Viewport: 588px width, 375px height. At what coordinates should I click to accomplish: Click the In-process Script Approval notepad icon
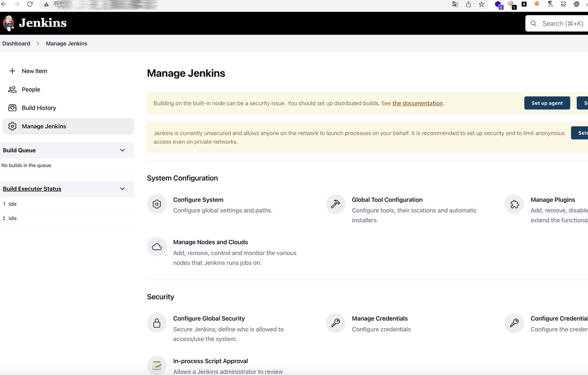[x=157, y=365]
